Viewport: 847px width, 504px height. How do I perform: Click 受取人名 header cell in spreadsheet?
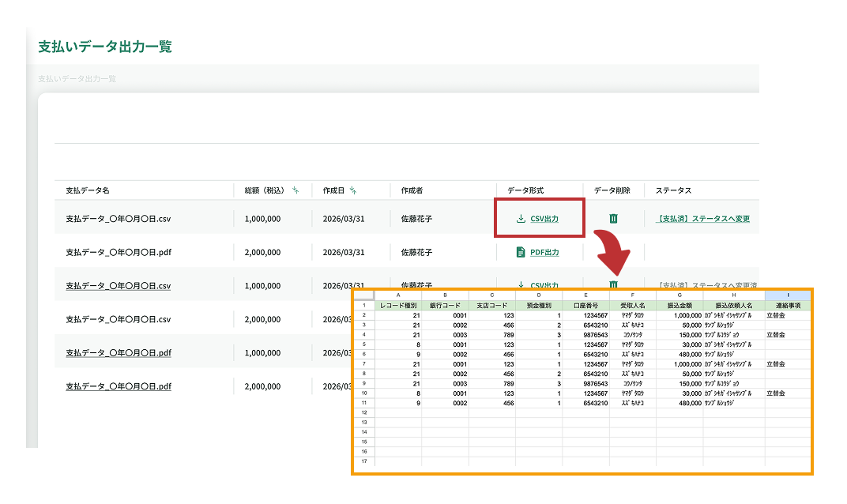pyautogui.click(x=633, y=305)
